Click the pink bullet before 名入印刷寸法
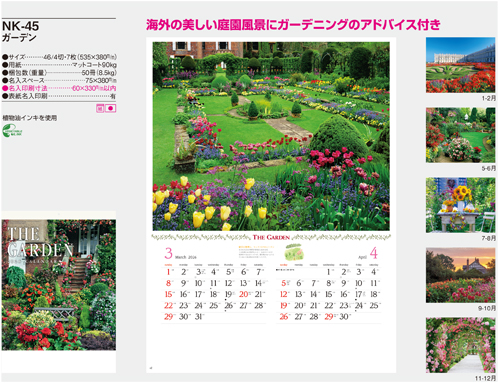Image resolution: width=499 pixels, height=383 pixels. (5, 88)
